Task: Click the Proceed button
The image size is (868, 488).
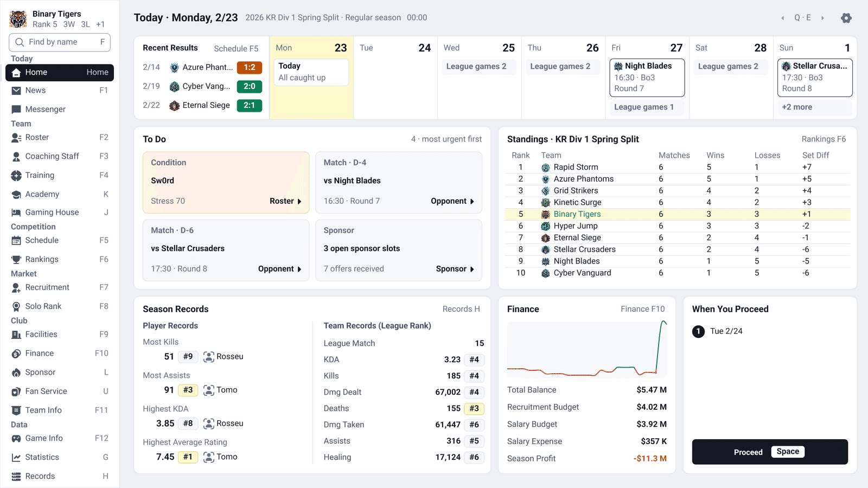Action: 770,452
